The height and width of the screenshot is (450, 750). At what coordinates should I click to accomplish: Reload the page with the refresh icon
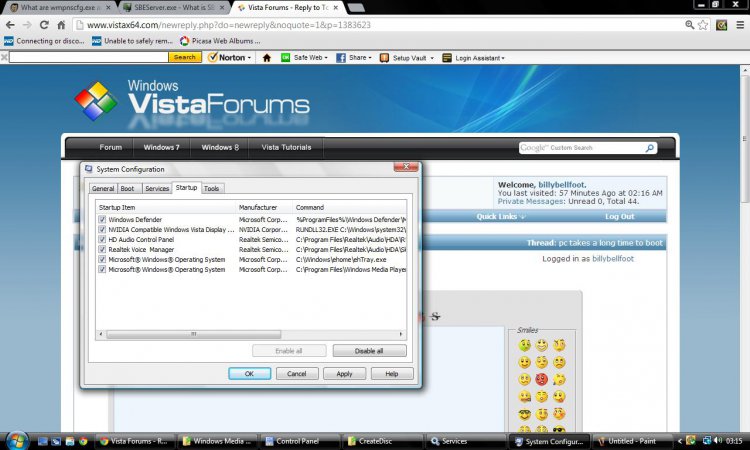coord(44,25)
